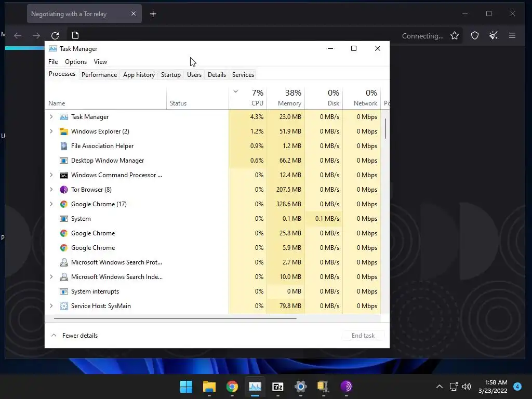This screenshot has height=399, width=532.
Task: Collapse view with Fewer details
Action: (74, 336)
